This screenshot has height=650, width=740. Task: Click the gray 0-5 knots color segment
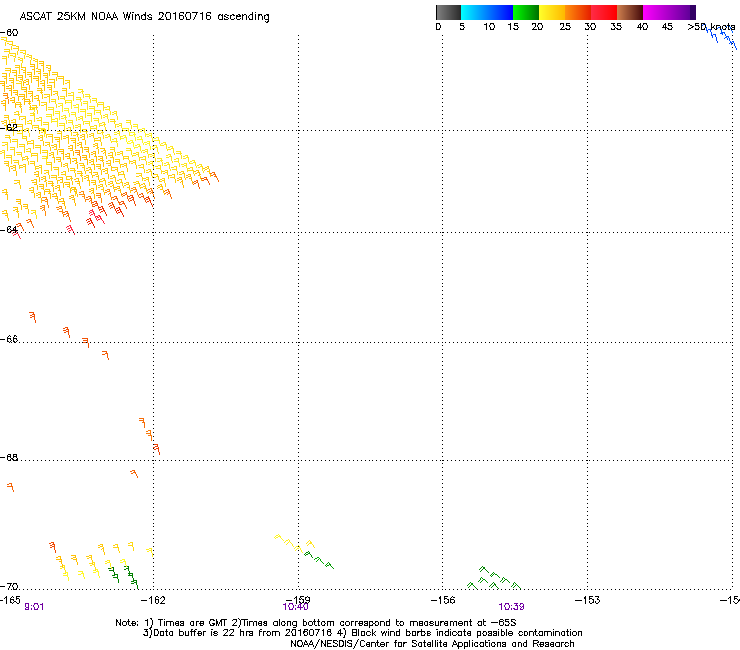(x=448, y=12)
